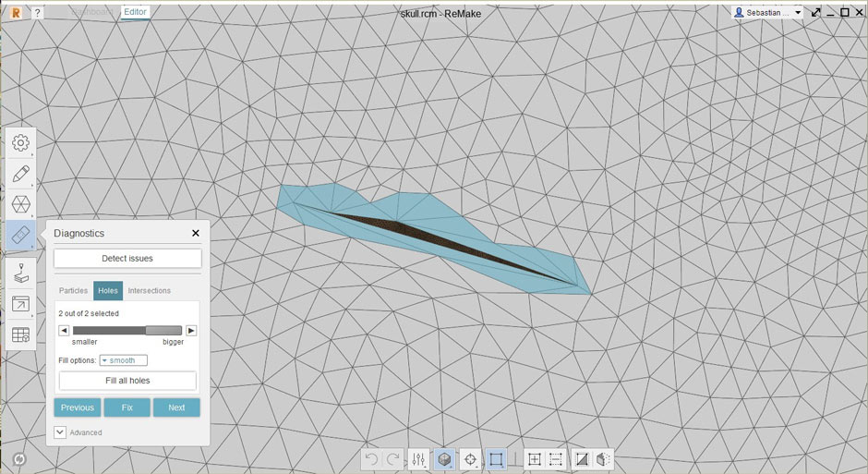
Task: Open the settings gear in left sidebar
Action: coord(20,142)
